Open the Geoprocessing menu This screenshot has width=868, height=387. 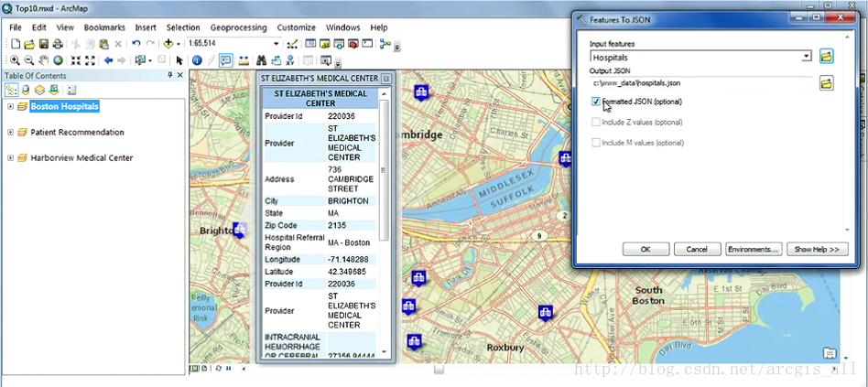pyautogui.click(x=238, y=27)
